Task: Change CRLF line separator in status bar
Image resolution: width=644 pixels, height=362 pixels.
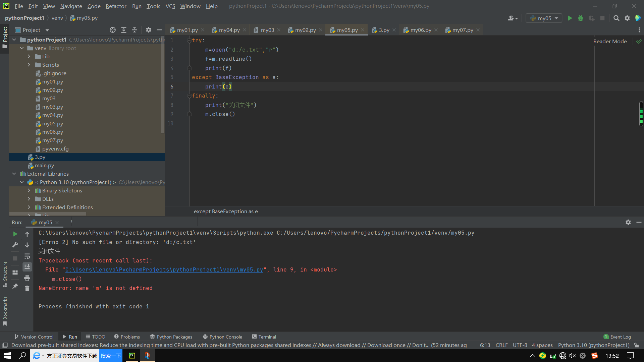Action: tap(501, 345)
